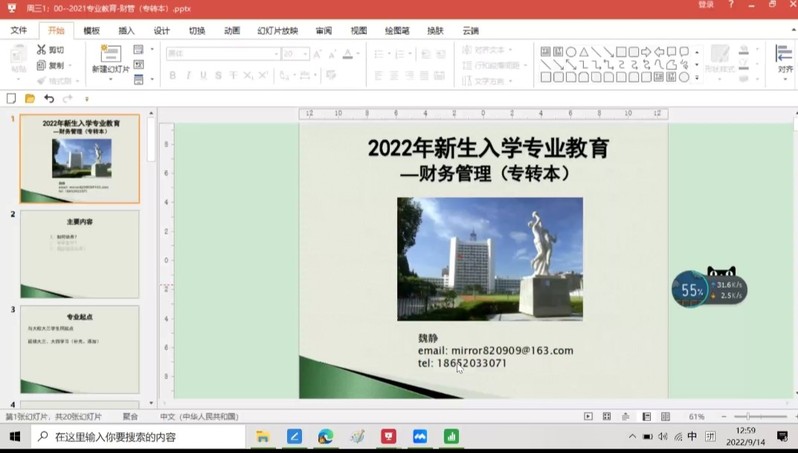This screenshot has height=453, width=798.
Task: Click the Copy (复制) icon
Action: tap(41, 65)
